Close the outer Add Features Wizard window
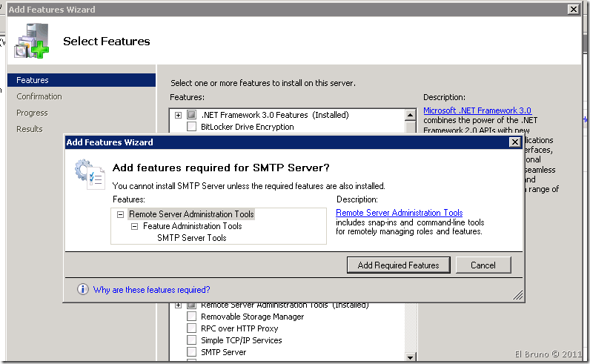590x364 pixels. coord(573,10)
